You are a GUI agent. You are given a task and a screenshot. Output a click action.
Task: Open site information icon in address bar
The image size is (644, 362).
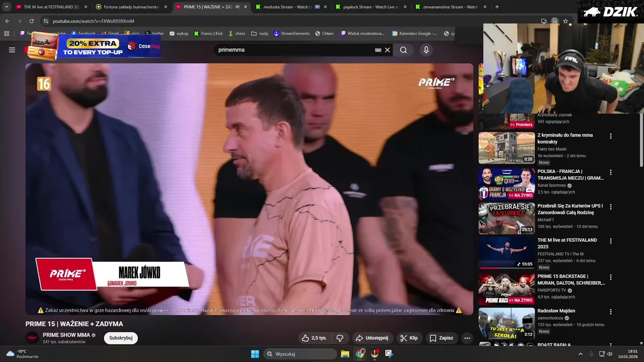[46, 21]
